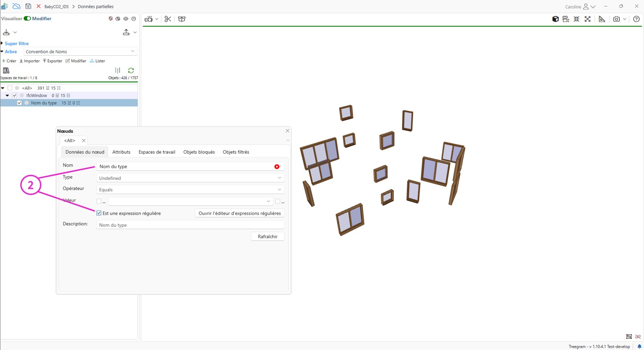644x350 pixels.
Task: Toggle the Visualiser/Modifier switch
Action: coord(27,18)
